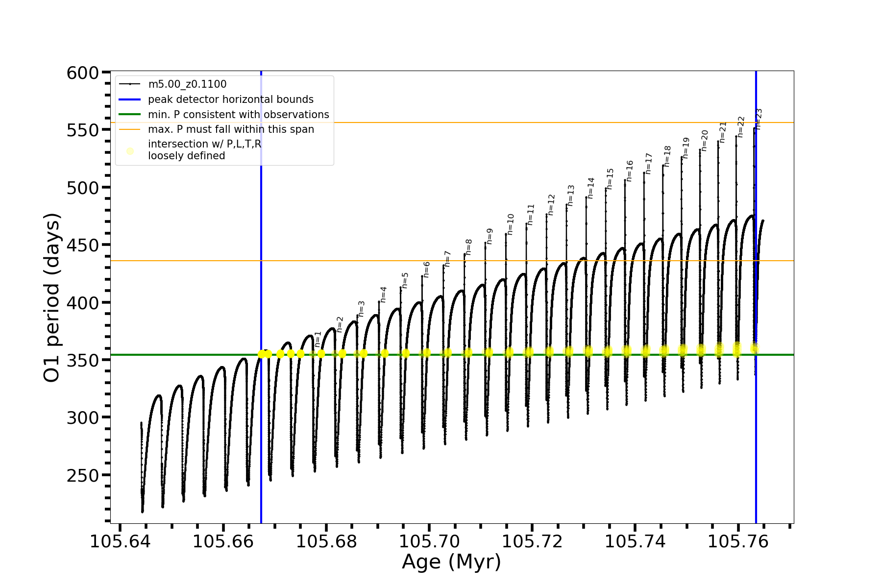882x588 pixels.
Task: Click the n=23 peak label
Action: [x=759, y=119]
